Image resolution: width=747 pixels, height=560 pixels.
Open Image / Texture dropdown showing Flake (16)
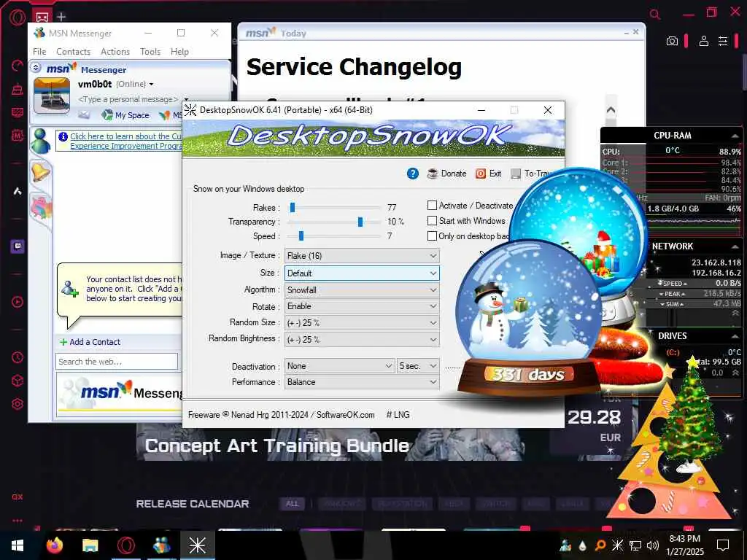click(x=362, y=256)
